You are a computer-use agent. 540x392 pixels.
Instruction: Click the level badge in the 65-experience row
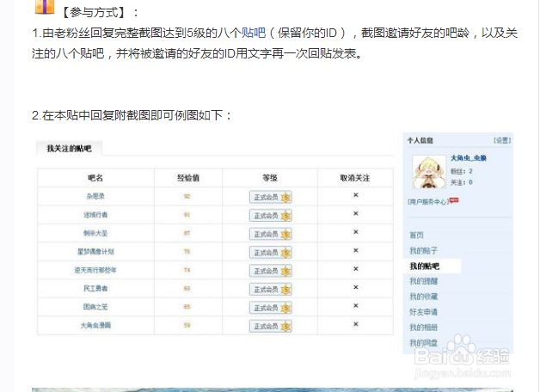pyautogui.click(x=271, y=308)
